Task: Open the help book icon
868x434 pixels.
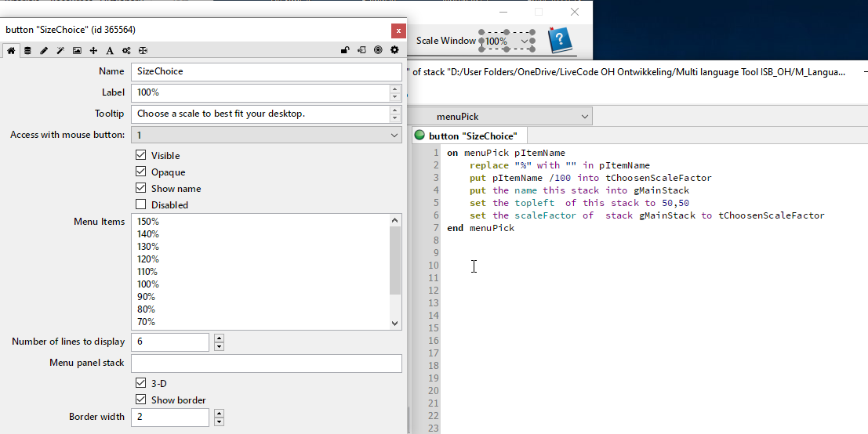Action: point(559,40)
